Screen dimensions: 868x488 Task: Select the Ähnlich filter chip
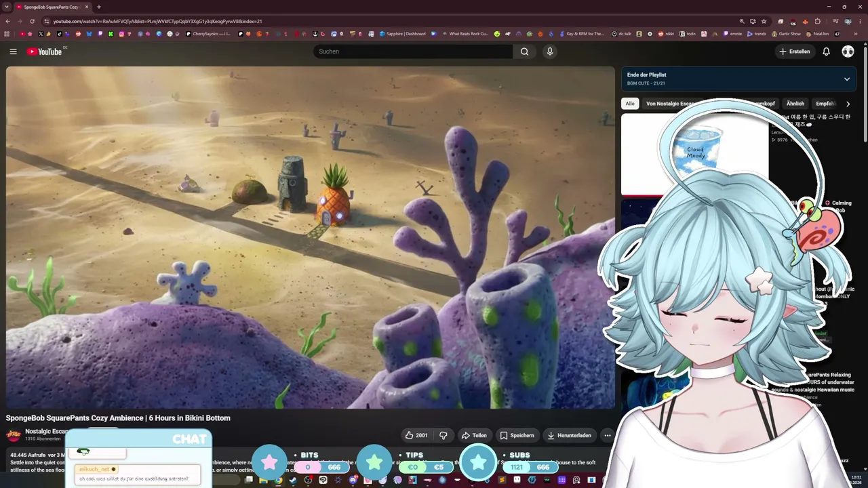point(795,104)
